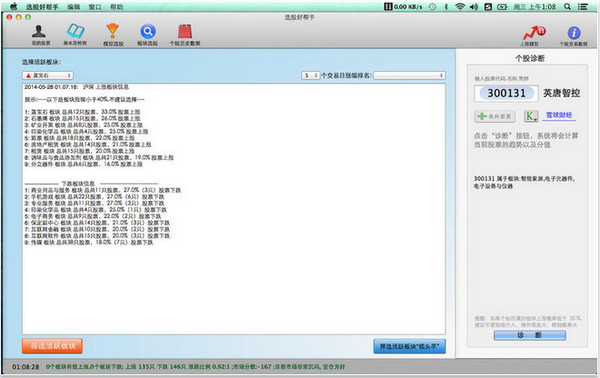
Task: Click the blue 筛选活跃板块"领头羊" button
Action: 409,346
